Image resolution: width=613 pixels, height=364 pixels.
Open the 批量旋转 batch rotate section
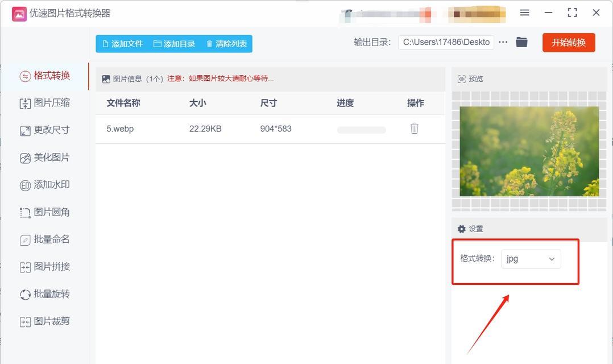point(45,294)
